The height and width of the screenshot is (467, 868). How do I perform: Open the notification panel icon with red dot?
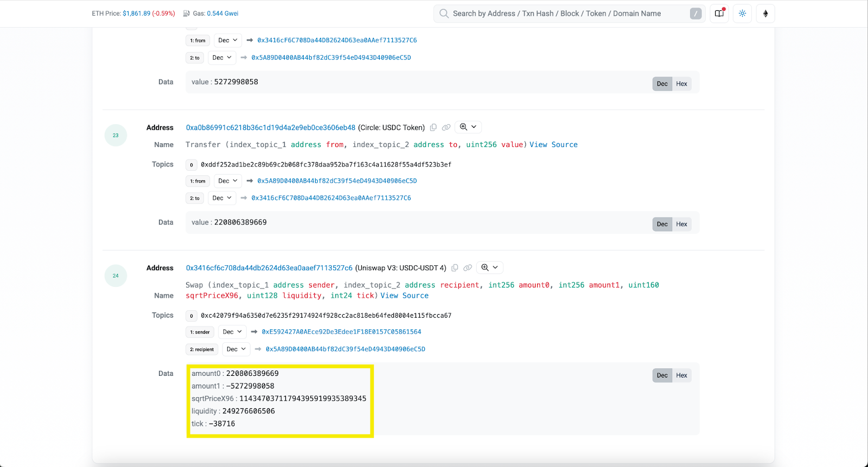click(719, 14)
